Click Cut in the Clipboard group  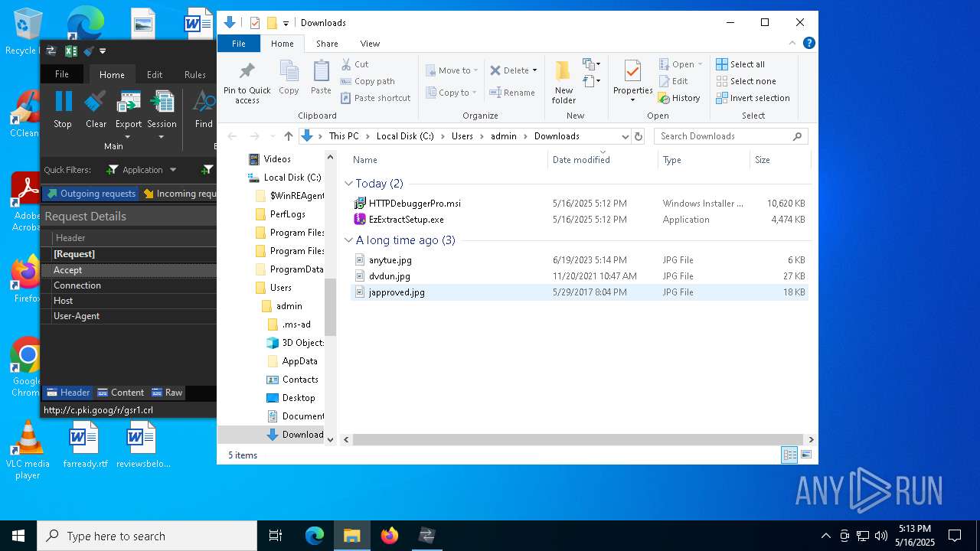point(354,64)
